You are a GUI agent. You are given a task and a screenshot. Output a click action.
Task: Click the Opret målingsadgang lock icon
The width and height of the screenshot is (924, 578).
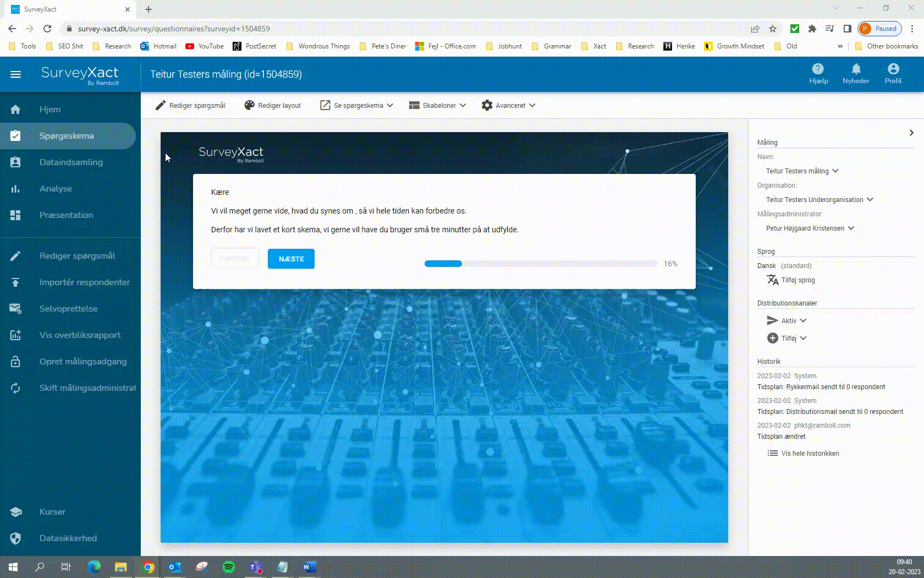pyautogui.click(x=15, y=362)
